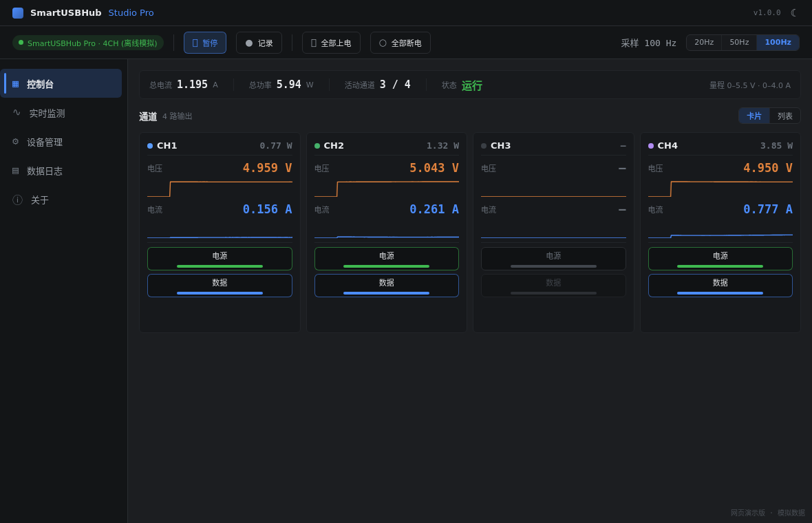Click CH2 current reading 0.261 A
Image resolution: width=812 pixels, height=523 pixels.
coord(434,209)
